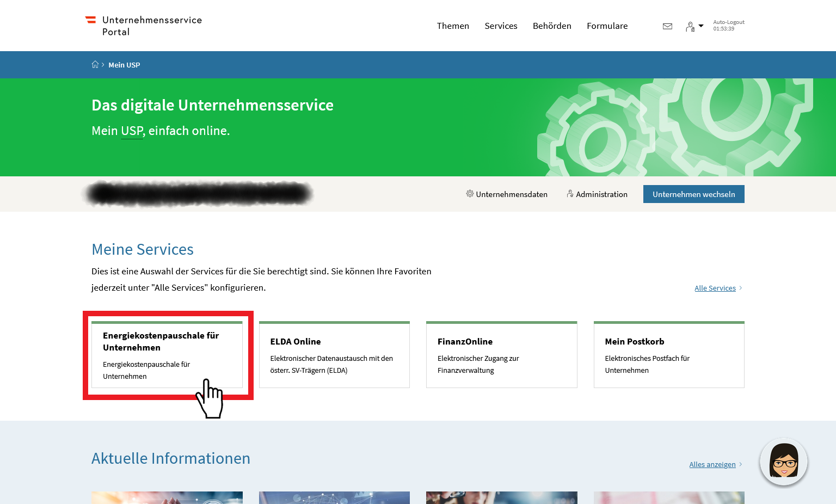The width and height of the screenshot is (836, 504).
Task: Open Administration link
Action: pos(597,194)
